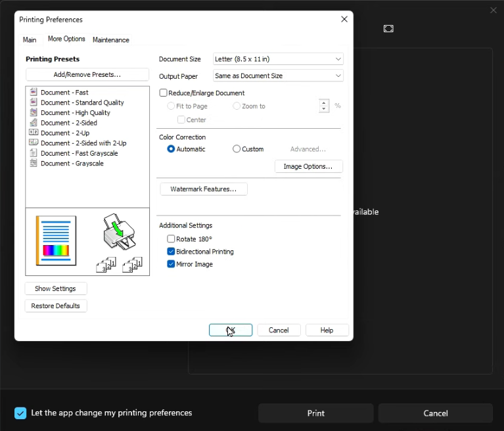
Task: Click Cancel in the background Print window
Action: [x=436, y=413]
